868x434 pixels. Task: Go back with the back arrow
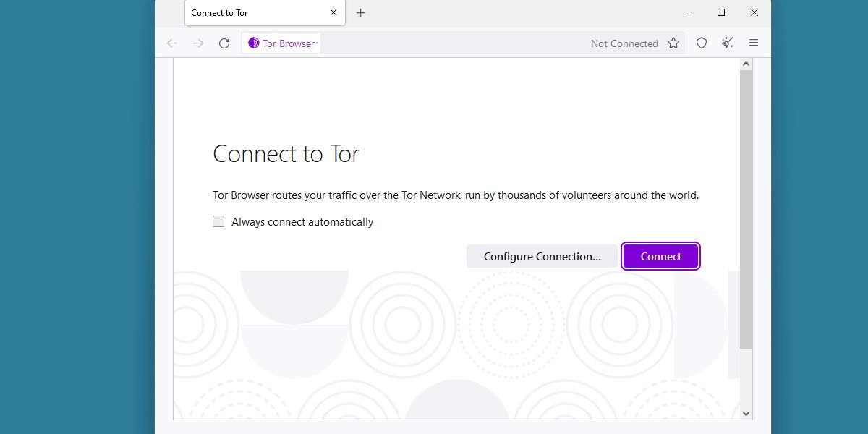point(172,43)
